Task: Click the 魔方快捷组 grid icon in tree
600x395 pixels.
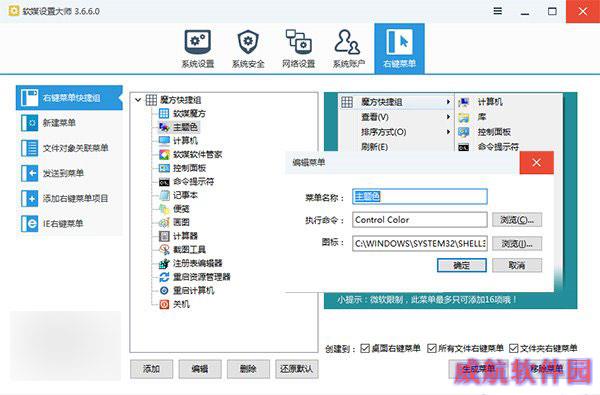Action: point(151,100)
